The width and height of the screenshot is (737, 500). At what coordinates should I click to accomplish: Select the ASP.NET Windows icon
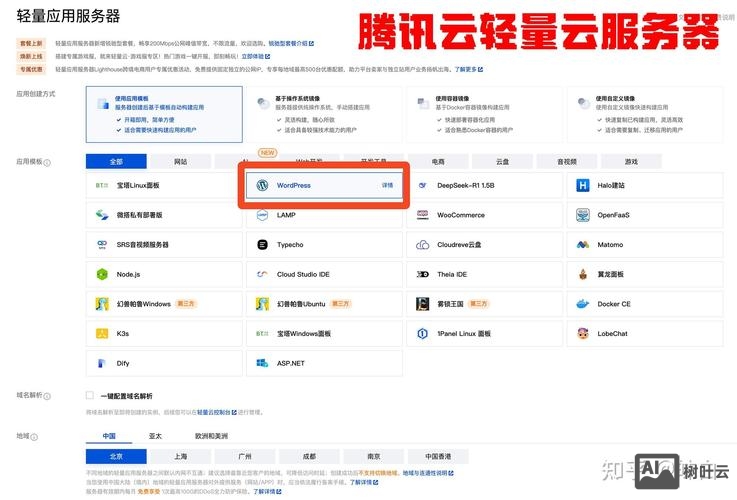(x=262, y=363)
